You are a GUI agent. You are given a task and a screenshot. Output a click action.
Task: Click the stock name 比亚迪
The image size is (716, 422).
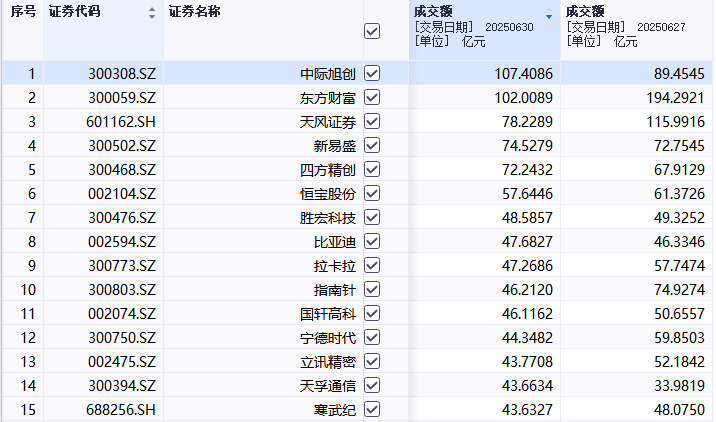point(335,242)
